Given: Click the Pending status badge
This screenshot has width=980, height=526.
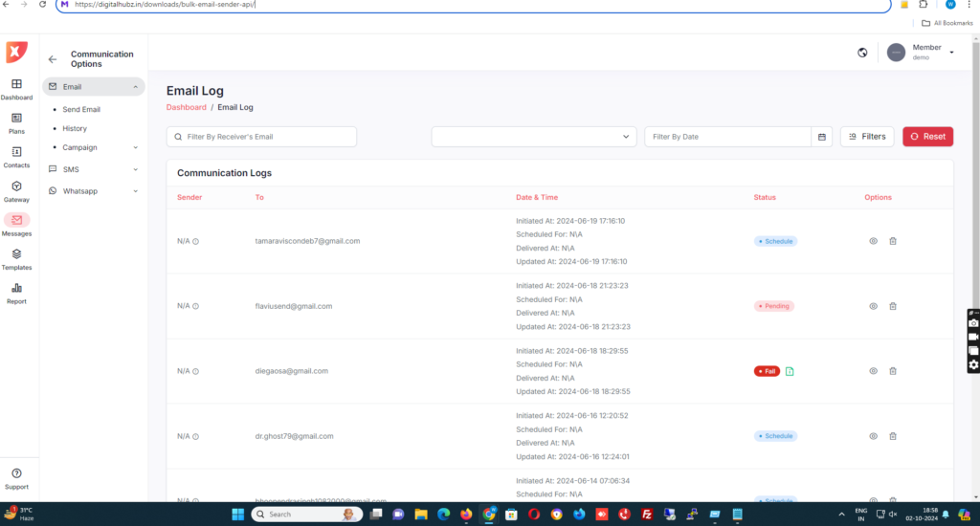Looking at the screenshot, I should [x=773, y=306].
